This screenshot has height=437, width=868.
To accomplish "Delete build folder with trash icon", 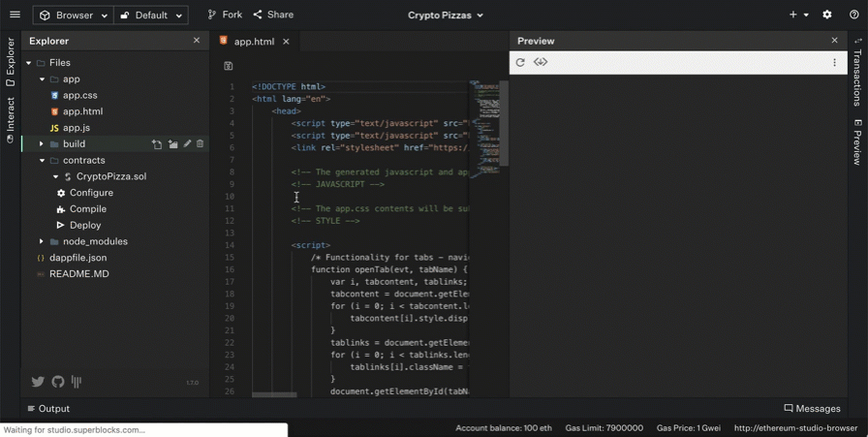I will [x=200, y=144].
